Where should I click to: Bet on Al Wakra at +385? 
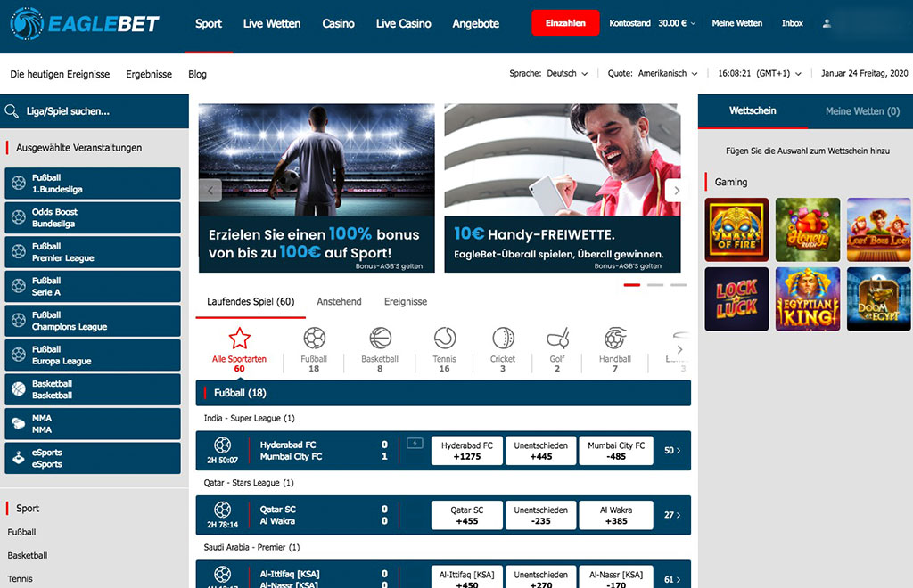616,515
